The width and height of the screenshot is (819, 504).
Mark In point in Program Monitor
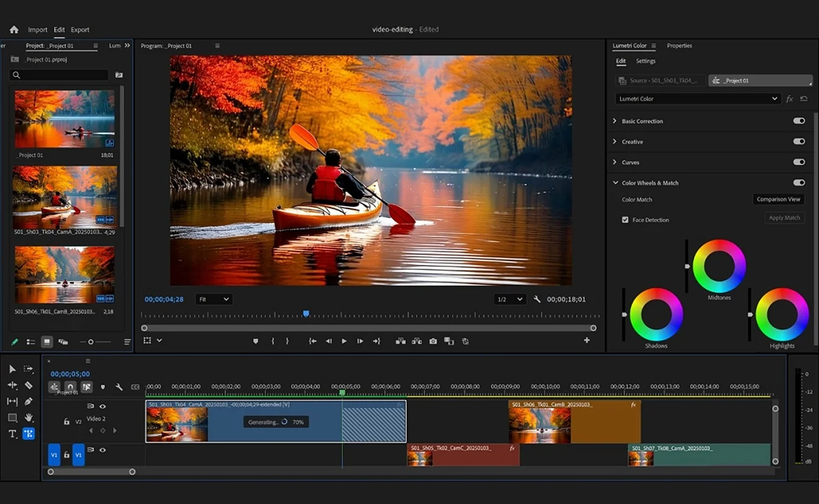(x=273, y=341)
